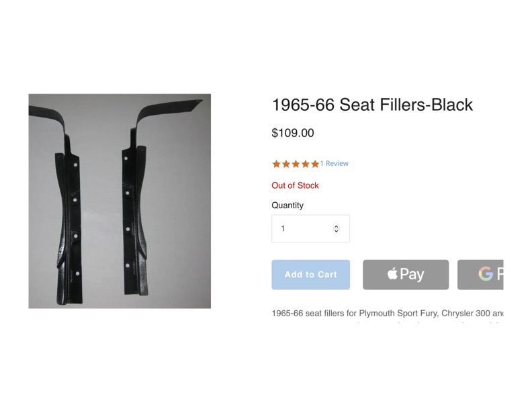Click the fifth orange rating star
The width and height of the screenshot is (532, 411).
point(315,164)
